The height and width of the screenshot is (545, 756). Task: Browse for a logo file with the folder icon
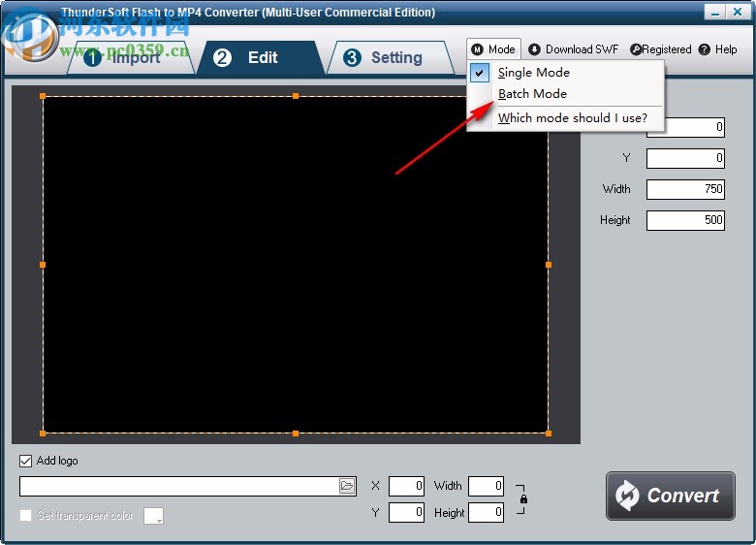tap(347, 486)
